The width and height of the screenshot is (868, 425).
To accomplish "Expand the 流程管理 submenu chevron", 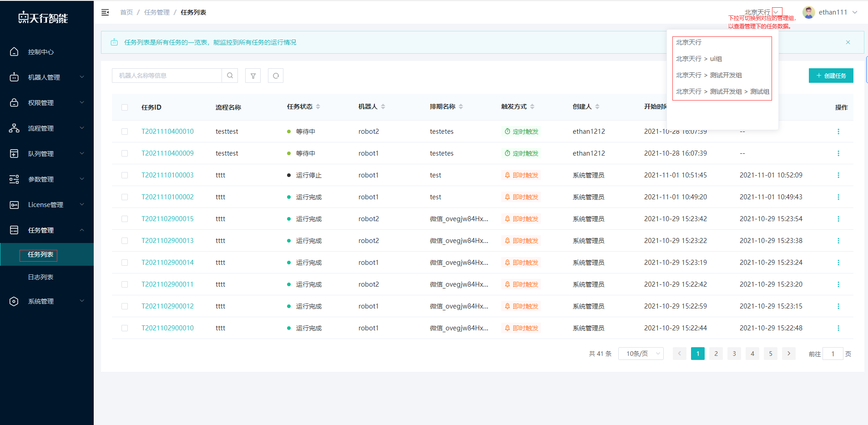I will click(82, 128).
